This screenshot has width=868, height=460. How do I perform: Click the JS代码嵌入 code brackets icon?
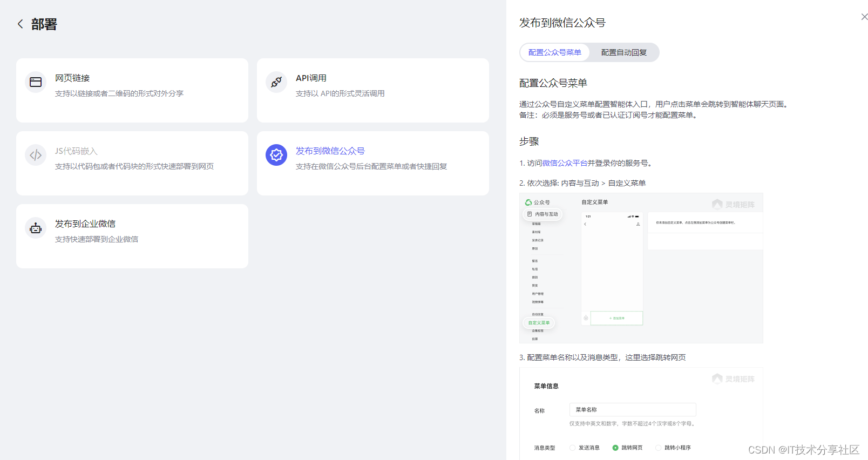36,155
